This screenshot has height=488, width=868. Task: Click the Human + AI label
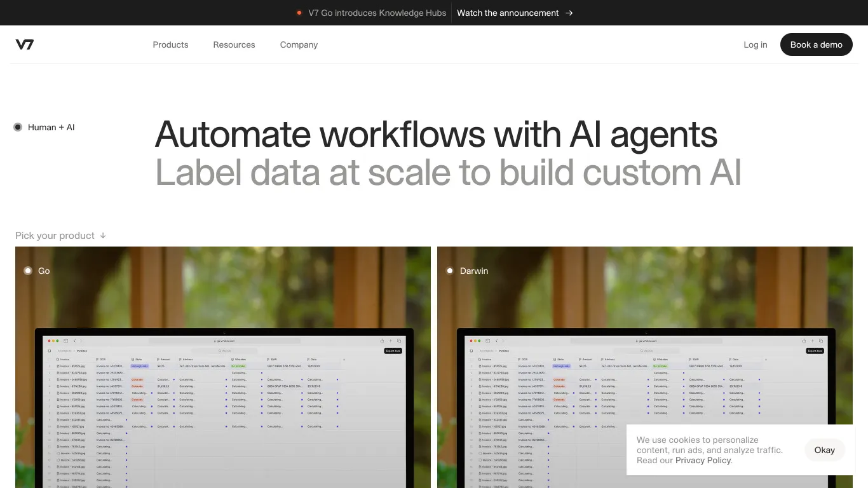click(51, 127)
